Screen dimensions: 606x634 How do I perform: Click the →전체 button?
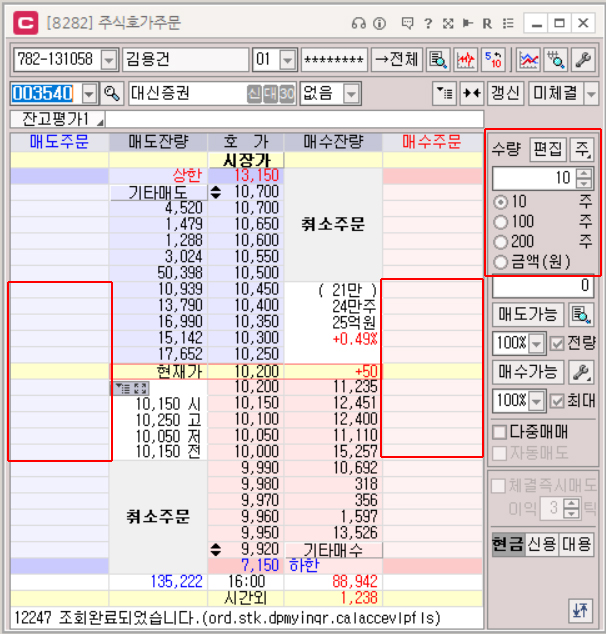click(x=397, y=60)
